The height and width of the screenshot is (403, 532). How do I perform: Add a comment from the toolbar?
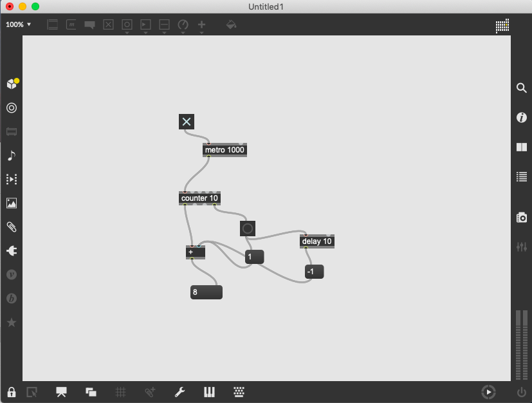(89, 24)
